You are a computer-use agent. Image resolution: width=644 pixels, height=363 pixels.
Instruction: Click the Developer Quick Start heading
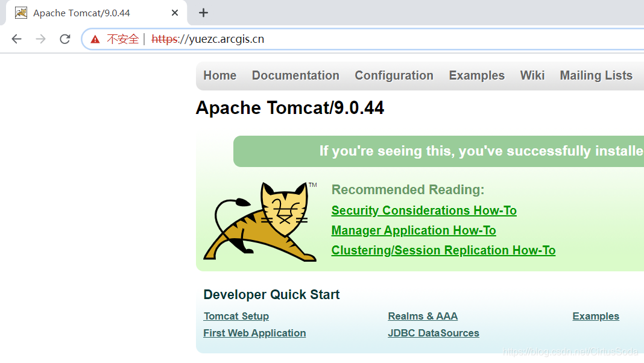[x=271, y=295]
